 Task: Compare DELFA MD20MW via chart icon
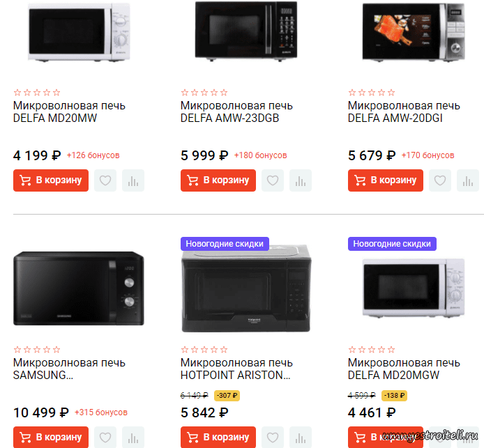click(x=133, y=180)
